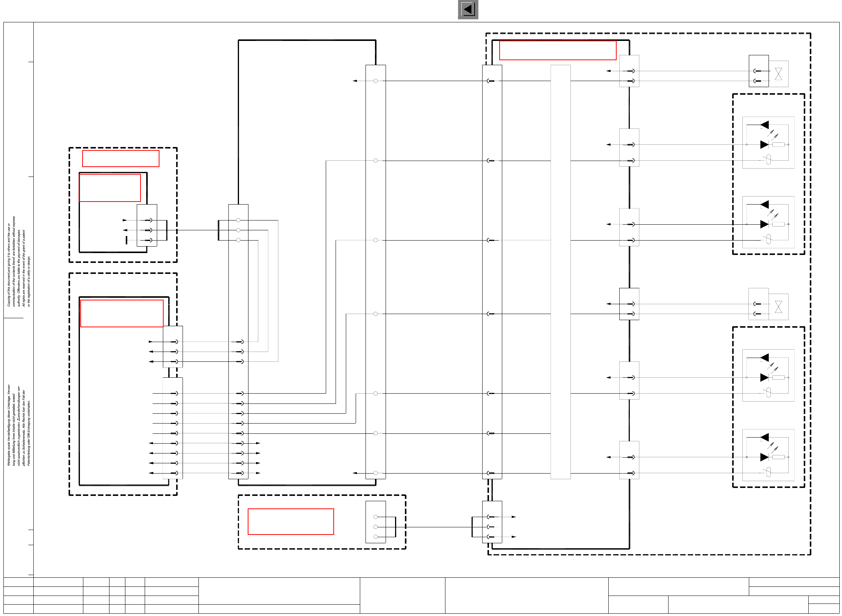Screen dimensions: 842x616
Task: Select the upper solenoid valve hourglass symbol
Action: coord(778,74)
